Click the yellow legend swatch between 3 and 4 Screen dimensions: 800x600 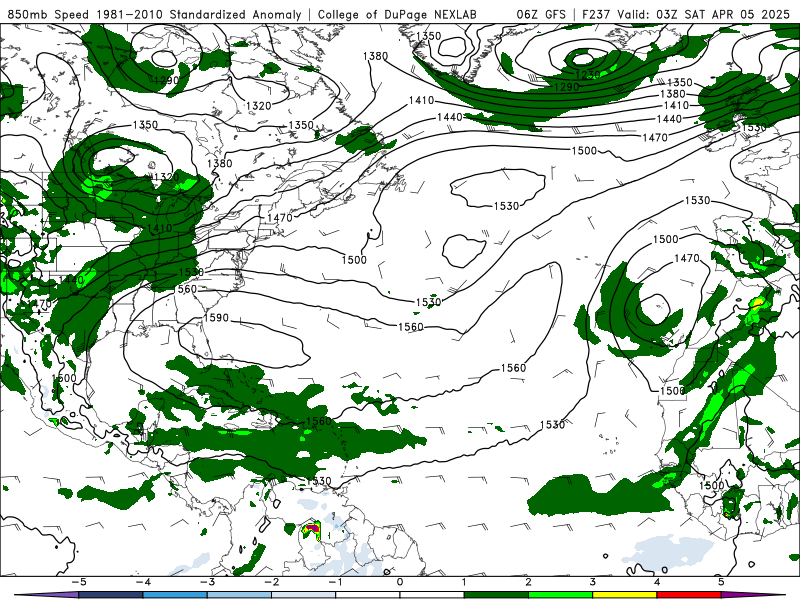click(x=624, y=595)
